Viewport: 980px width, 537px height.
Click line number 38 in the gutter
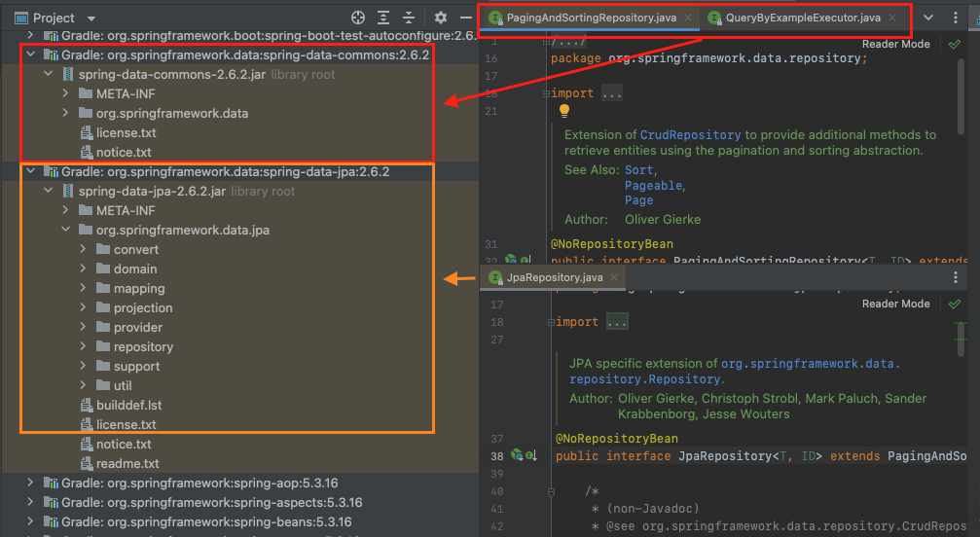497,456
